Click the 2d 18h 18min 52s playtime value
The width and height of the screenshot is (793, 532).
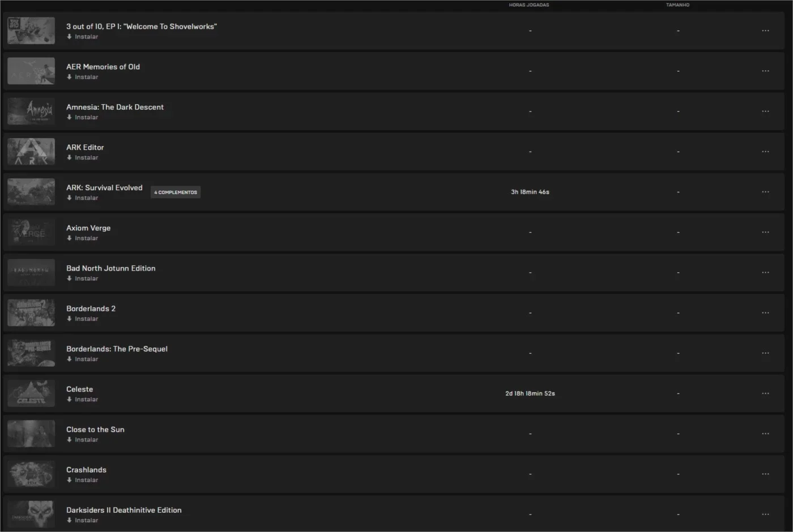coord(530,393)
